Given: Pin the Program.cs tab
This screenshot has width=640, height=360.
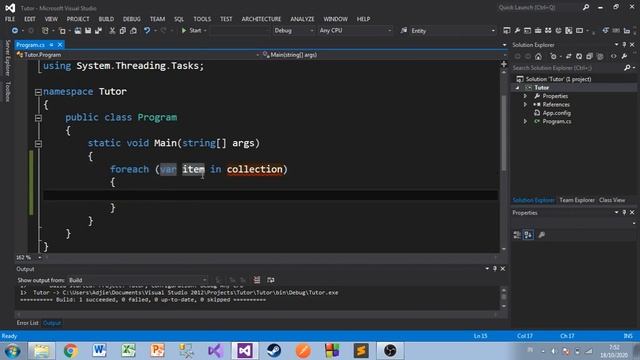Looking at the screenshot, I should [51, 45].
